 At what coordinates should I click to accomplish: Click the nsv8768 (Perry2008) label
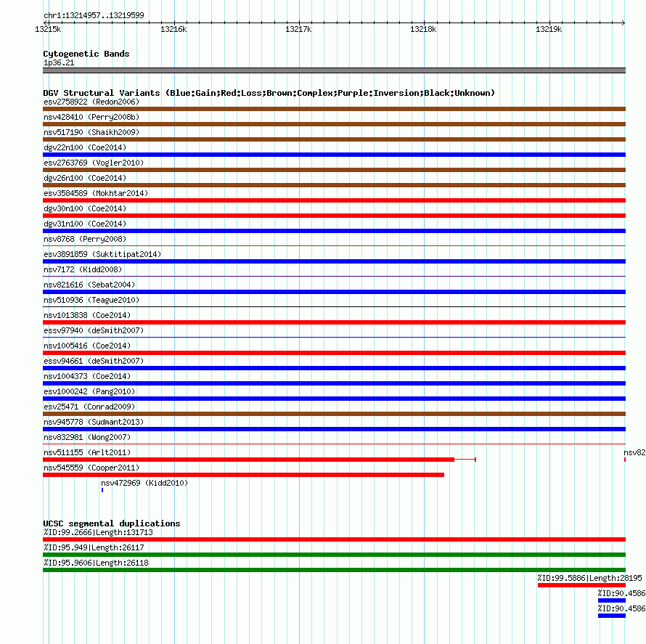click(85, 239)
